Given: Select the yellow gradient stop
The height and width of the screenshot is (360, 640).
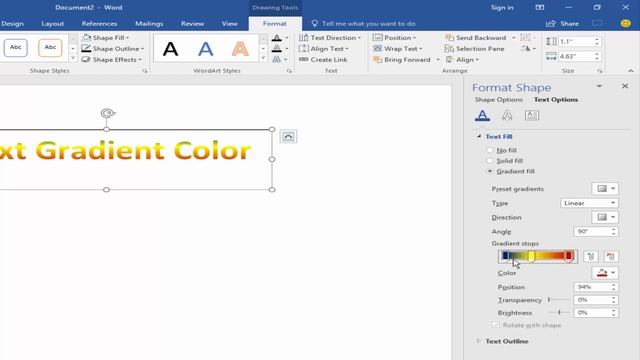Looking at the screenshot, I should (531, 256).
